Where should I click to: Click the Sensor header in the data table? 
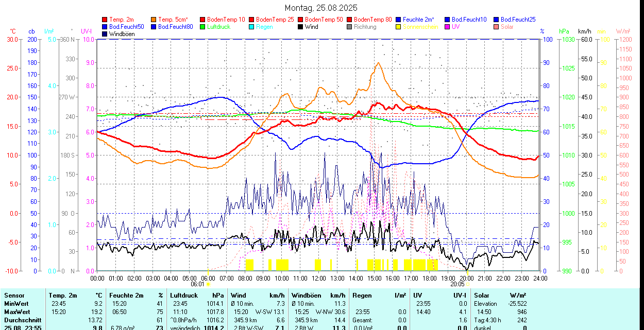14,296
